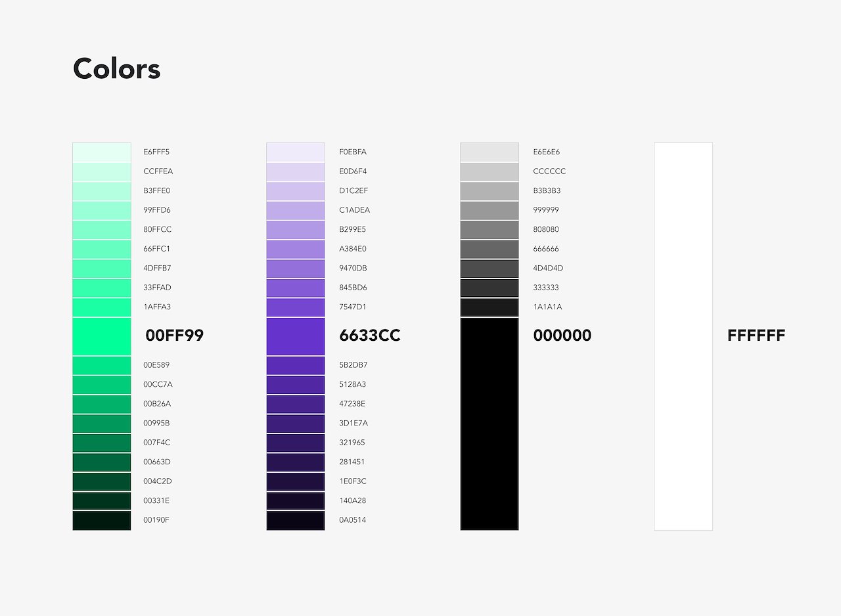Screen dimensions: 841x616
Task: Select the F0EBFA lightest purple swatch
Action: pyautogui.click(x=296, y=152)
